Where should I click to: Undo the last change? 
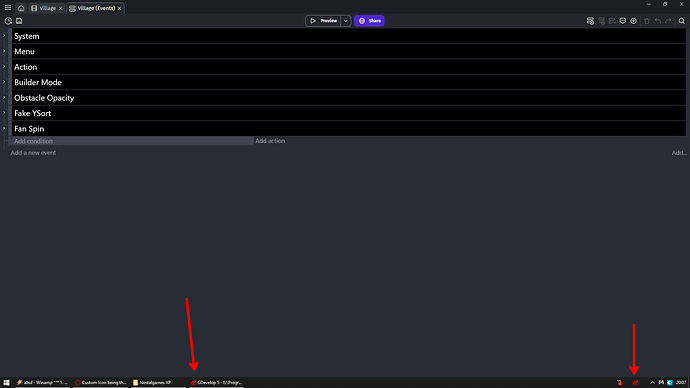pos(657,21)
